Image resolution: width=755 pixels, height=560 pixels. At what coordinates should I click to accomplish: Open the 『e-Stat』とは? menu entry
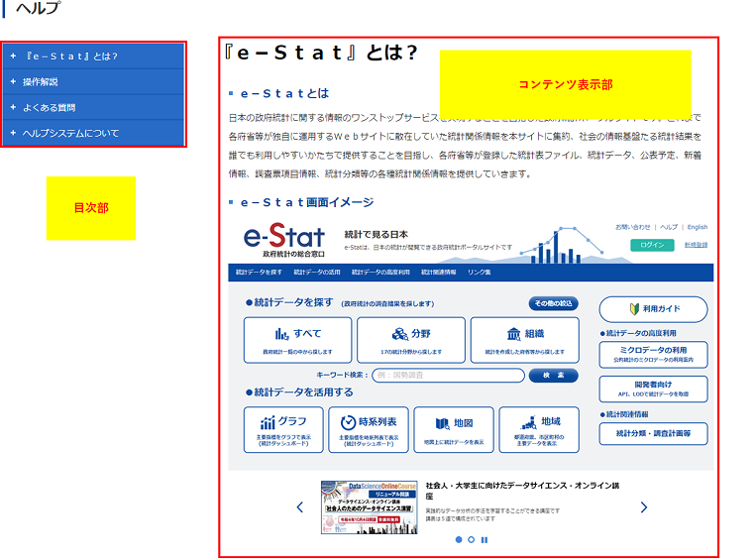[93, 56]
